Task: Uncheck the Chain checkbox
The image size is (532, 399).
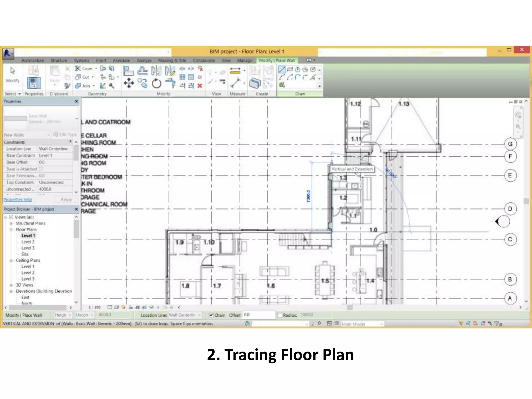Action: [211, 315]
